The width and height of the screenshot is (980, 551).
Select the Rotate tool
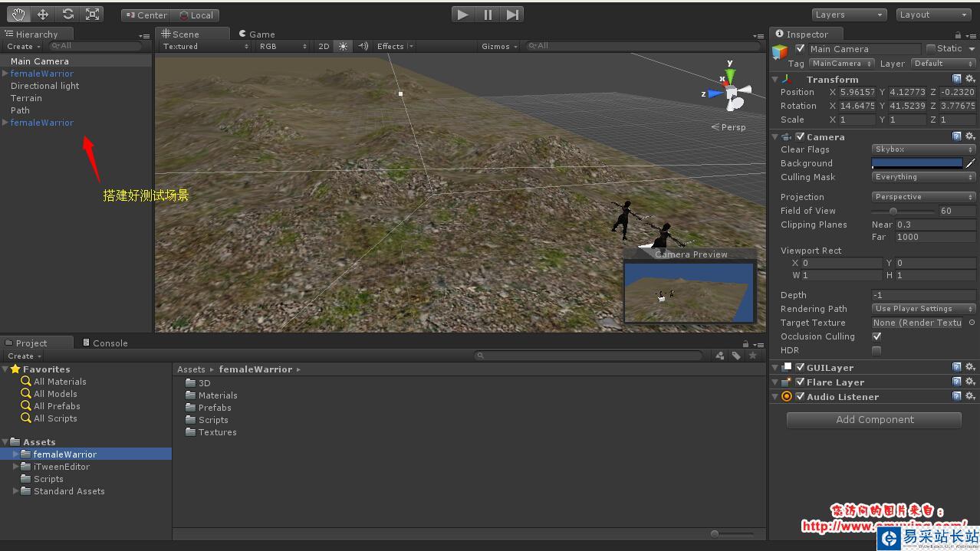(67, 14)
